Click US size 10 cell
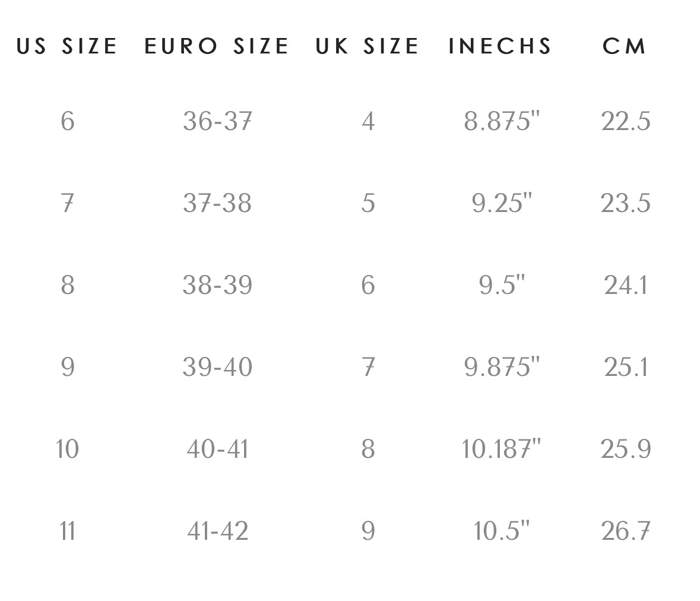 pos(67,450)
